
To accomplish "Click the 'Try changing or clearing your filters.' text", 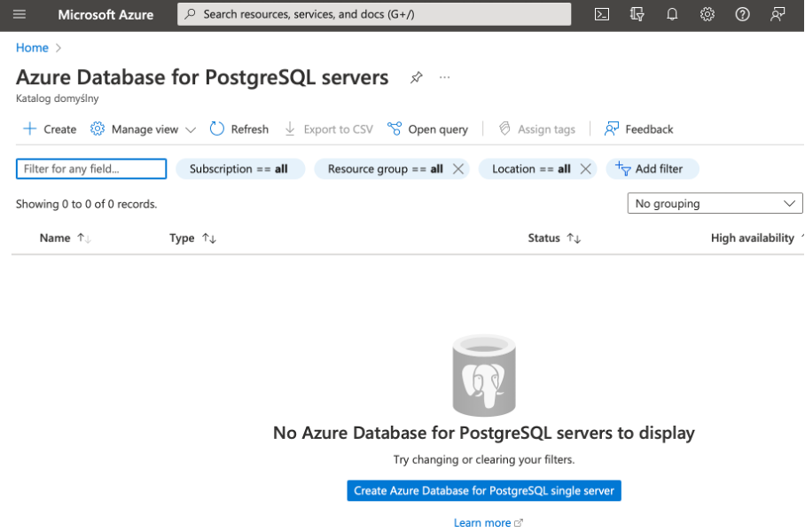I will tap(484, 459).
